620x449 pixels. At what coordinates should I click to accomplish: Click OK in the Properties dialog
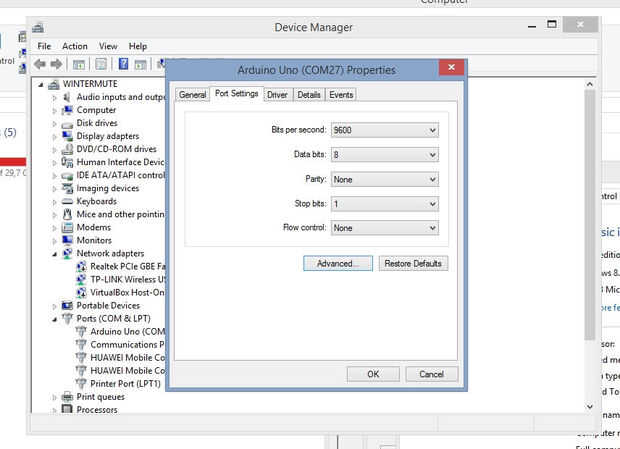point(373,374)
